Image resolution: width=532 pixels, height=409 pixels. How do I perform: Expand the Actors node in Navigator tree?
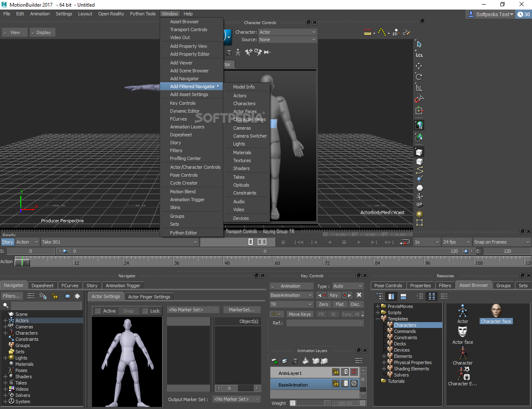[x=5, y=320]
